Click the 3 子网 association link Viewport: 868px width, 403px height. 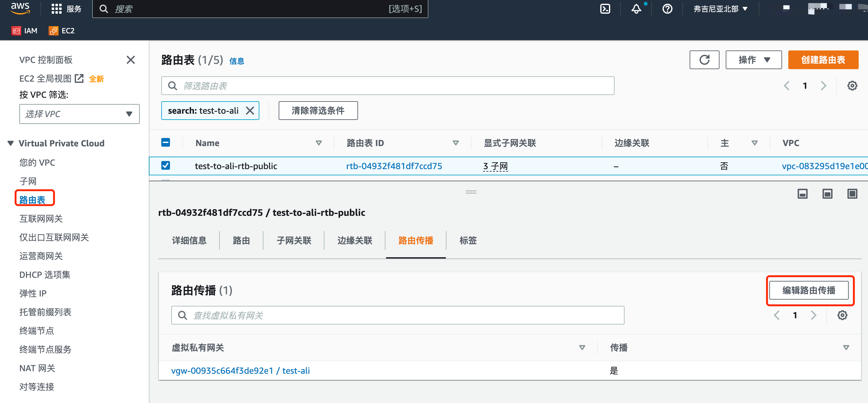[x=495, y=166]
